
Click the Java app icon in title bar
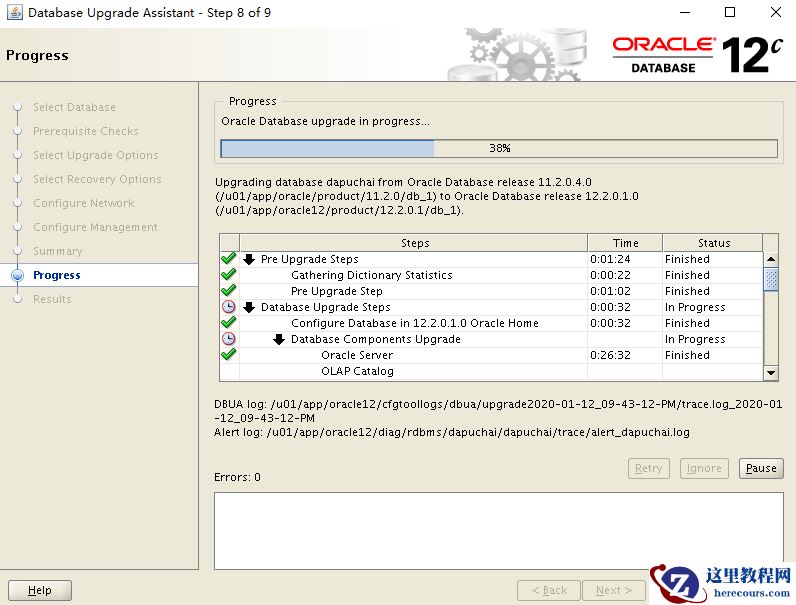[15, 12]
